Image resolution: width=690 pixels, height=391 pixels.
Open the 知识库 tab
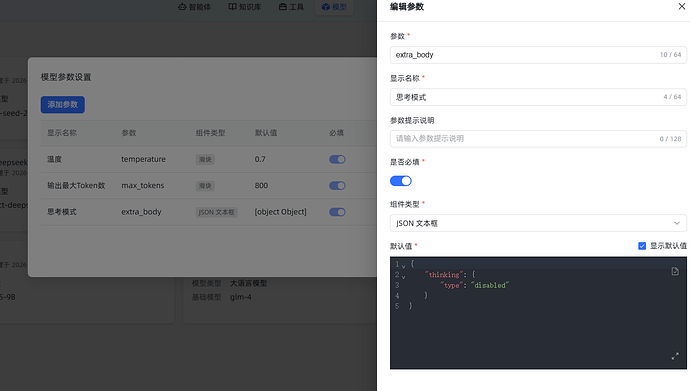coord(245,7)
